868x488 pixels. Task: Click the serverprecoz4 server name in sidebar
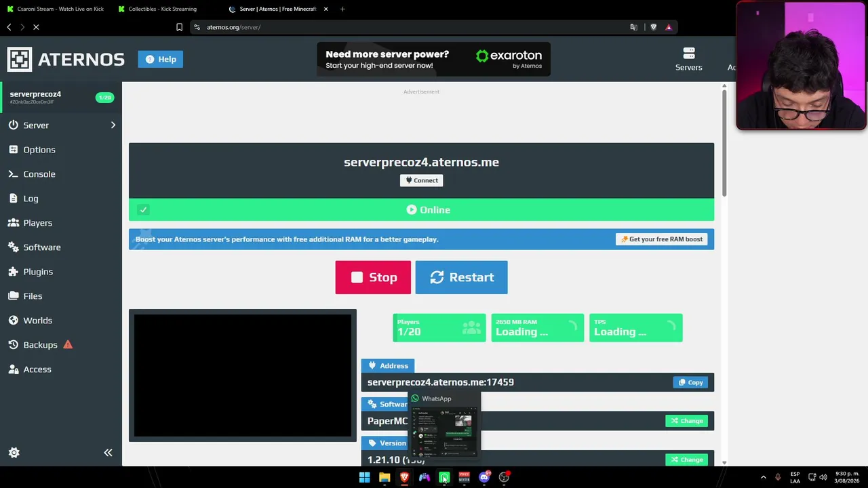point(35,94)
